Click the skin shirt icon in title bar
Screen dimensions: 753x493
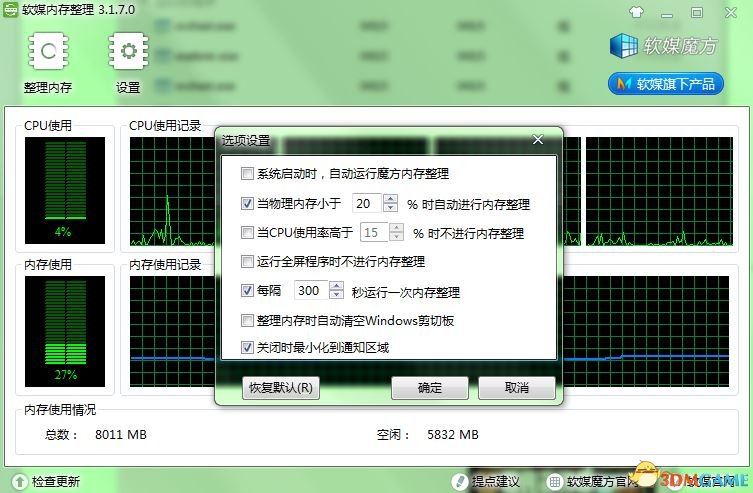[636, 12]
